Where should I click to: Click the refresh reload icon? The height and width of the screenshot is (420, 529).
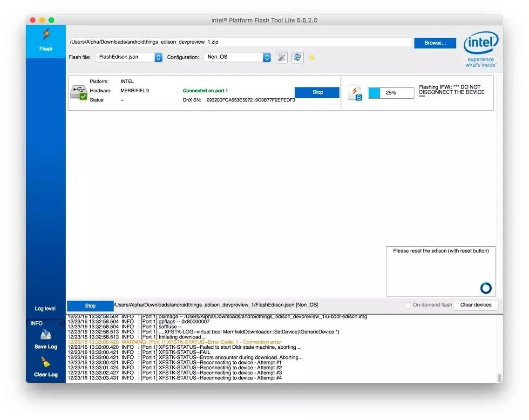click(x=297, y=57)
